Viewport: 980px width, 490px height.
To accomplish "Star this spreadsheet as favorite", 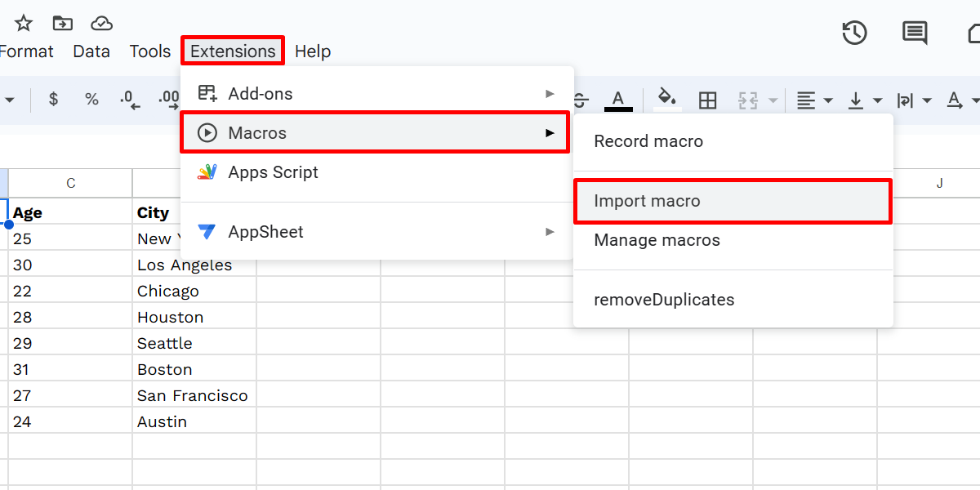I will click(x=23, y=23).
